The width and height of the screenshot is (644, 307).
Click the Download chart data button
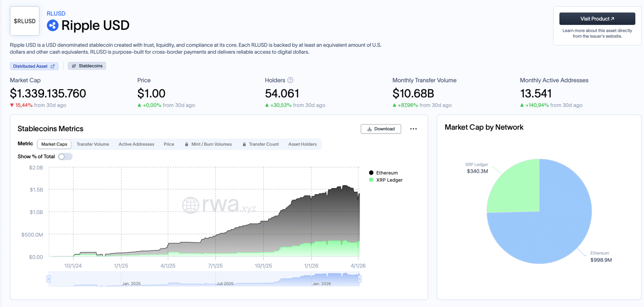click(x=381, y=129)
